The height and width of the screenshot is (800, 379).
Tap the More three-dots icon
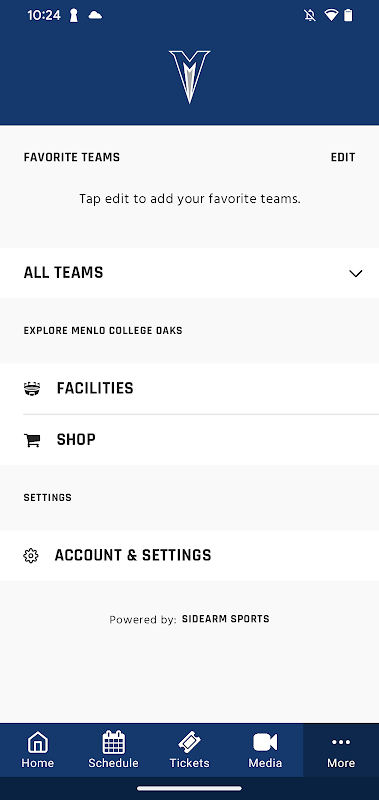click(x=341, y=742)
